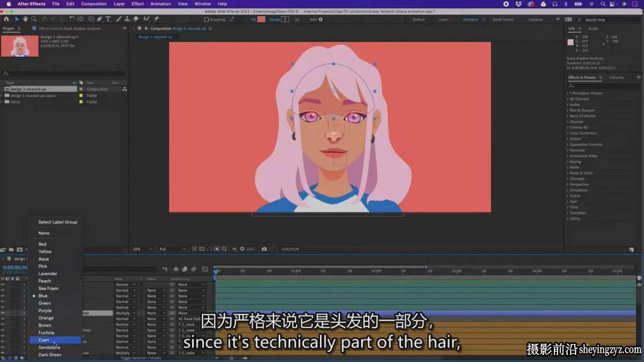Image resolution: width=644 pixels, height=362 pixels.
Task: Pick the Hand tool
Action: point(25,19)
